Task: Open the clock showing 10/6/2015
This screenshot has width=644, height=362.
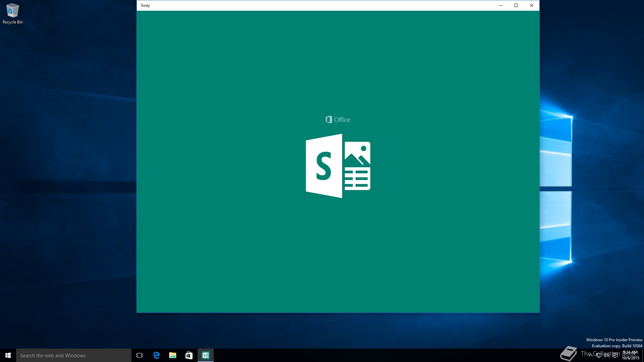Action: pyautogui.click(x=631, y=355)
